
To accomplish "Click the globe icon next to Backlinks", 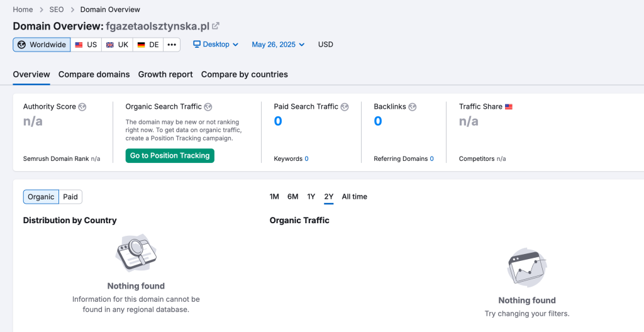I will pos(413,107).
